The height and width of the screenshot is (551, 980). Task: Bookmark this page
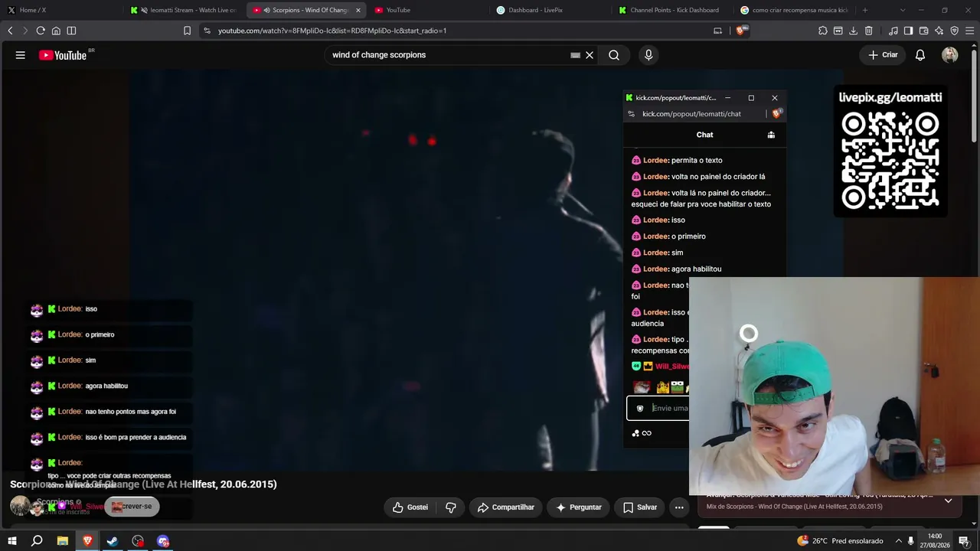pos(188,31)
